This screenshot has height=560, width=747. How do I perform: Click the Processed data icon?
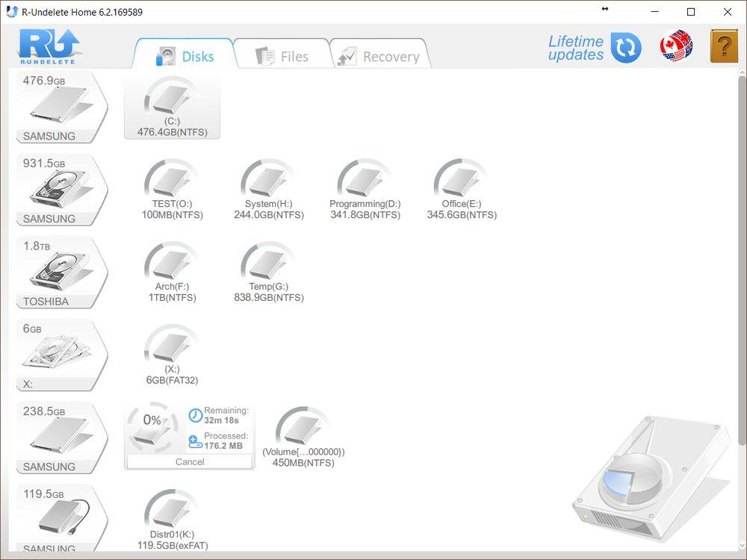(195, 441)
